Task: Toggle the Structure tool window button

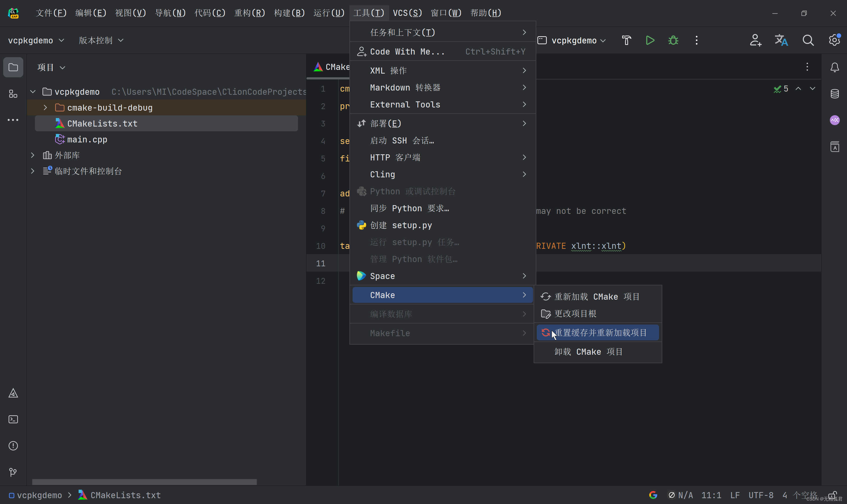Action: click(x=13, y=94)
